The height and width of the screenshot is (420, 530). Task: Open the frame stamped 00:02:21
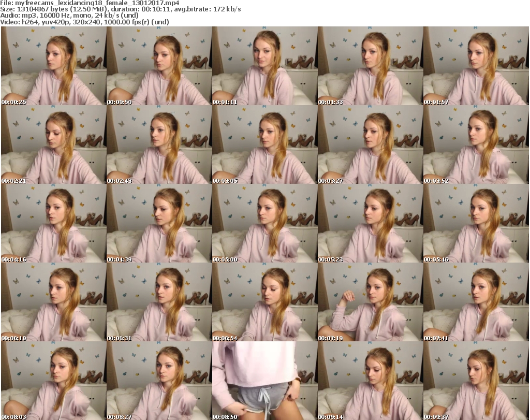(54, 144)
